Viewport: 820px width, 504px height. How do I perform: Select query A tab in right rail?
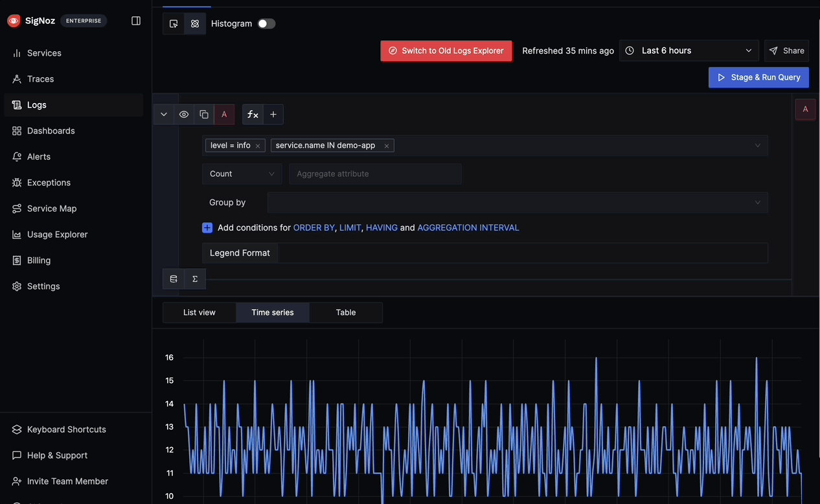click(805, 109)
